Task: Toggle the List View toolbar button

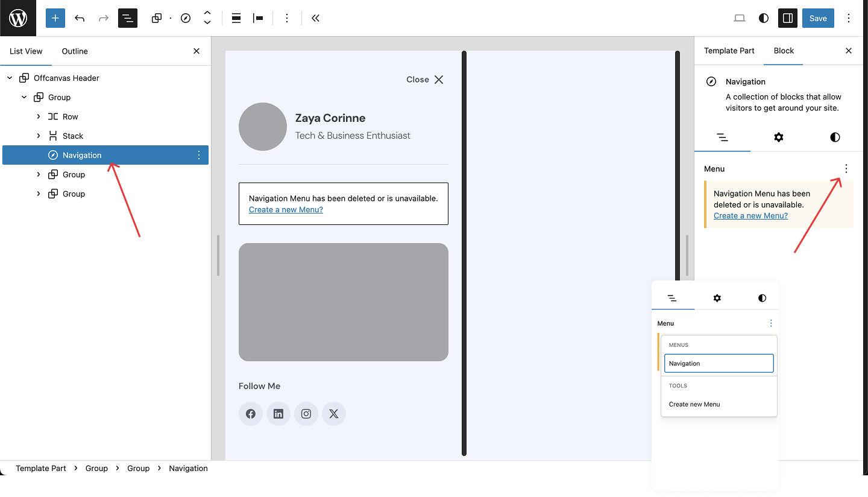Action: coord(128,18)
